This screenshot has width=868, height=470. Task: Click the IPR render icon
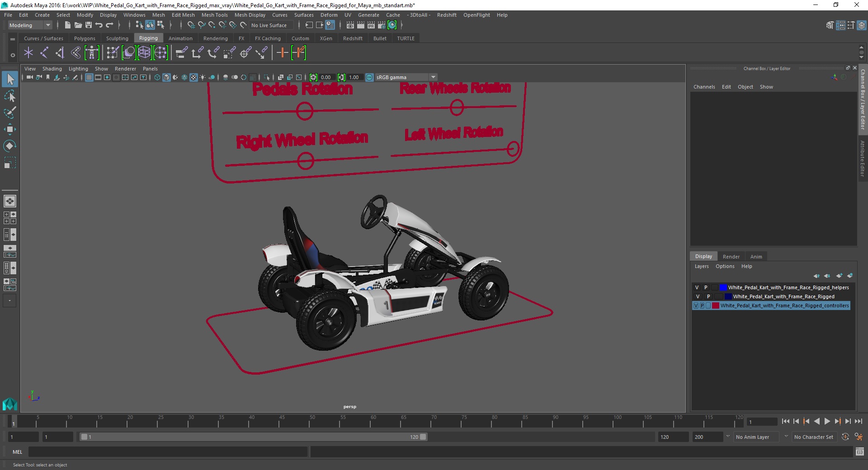point(371,25)
